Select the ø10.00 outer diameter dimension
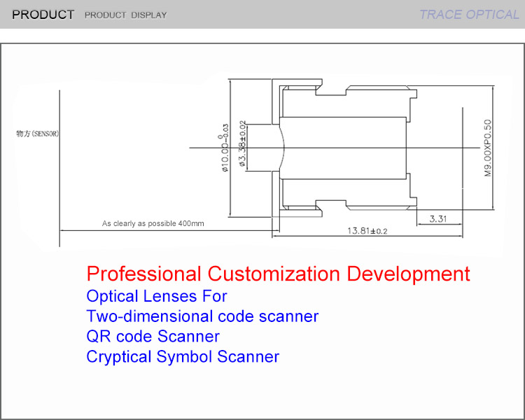 pyautogui.click(x=225, y=149)
